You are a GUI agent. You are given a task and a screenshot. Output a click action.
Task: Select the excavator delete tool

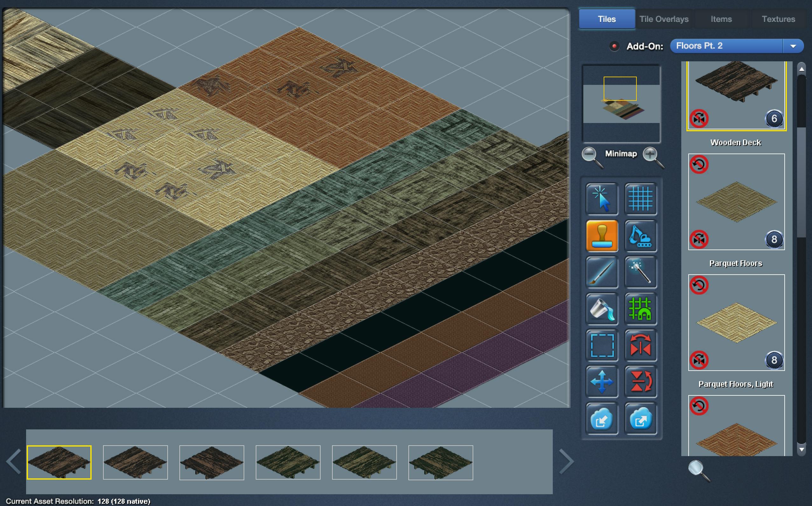640,236
